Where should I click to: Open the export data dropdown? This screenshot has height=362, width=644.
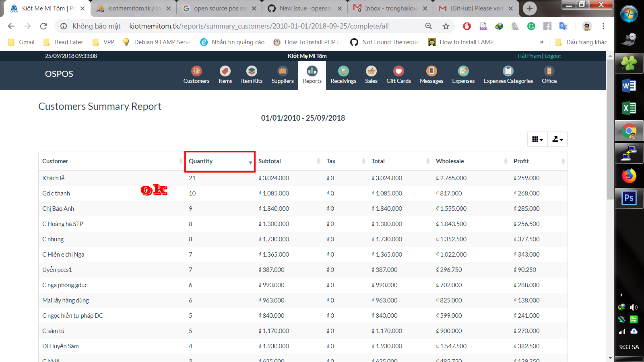click(557, 139)
